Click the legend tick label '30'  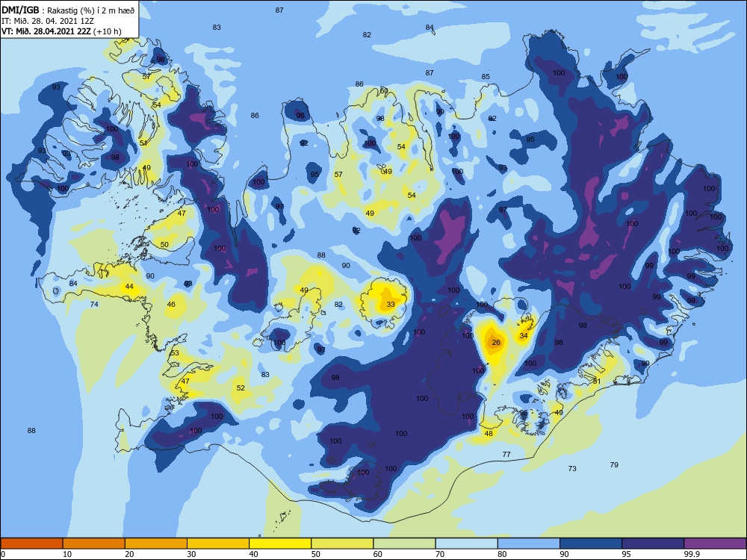pos(192,554)
